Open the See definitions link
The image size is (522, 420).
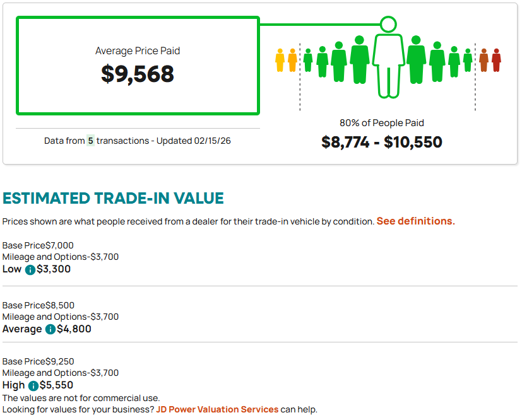coord(415,221)
